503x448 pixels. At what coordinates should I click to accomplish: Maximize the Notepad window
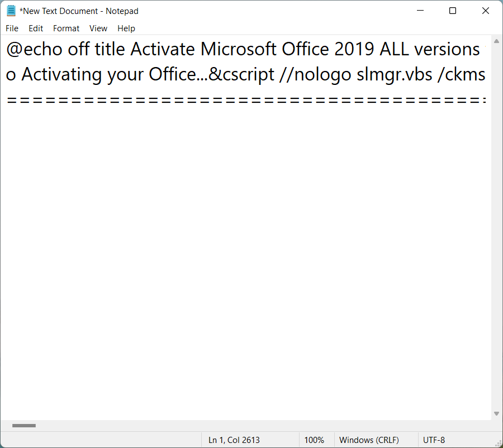453,11
